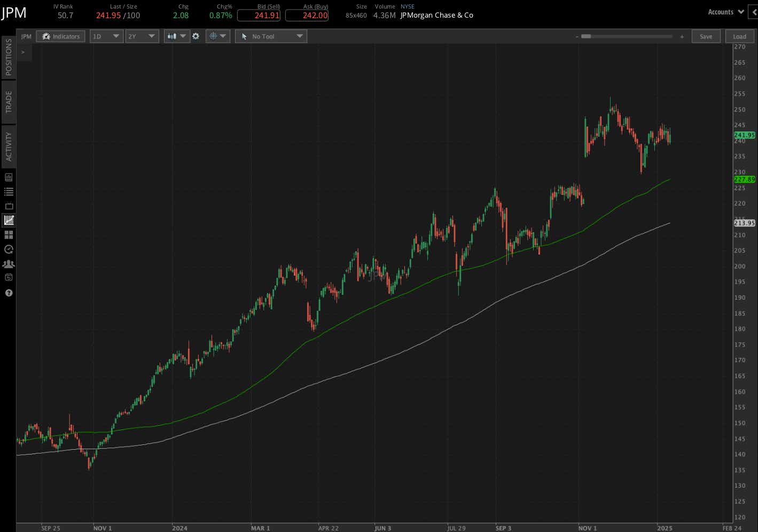This screenshot has height=532, width=758.
Task: Expand the 2Y range dropdown
Action: 142,36
